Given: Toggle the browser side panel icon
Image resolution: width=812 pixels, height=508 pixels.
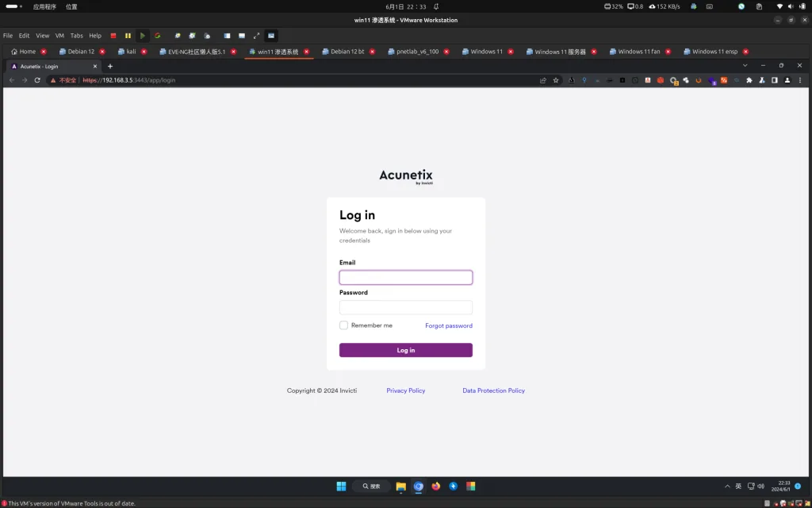Looking at the screenshot, I should (774, 80).
